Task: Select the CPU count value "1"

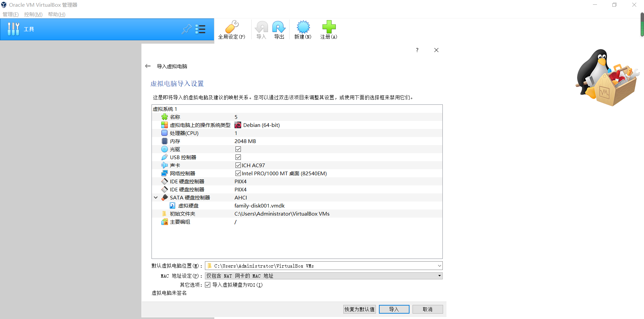Action: [x=236, y=133]
